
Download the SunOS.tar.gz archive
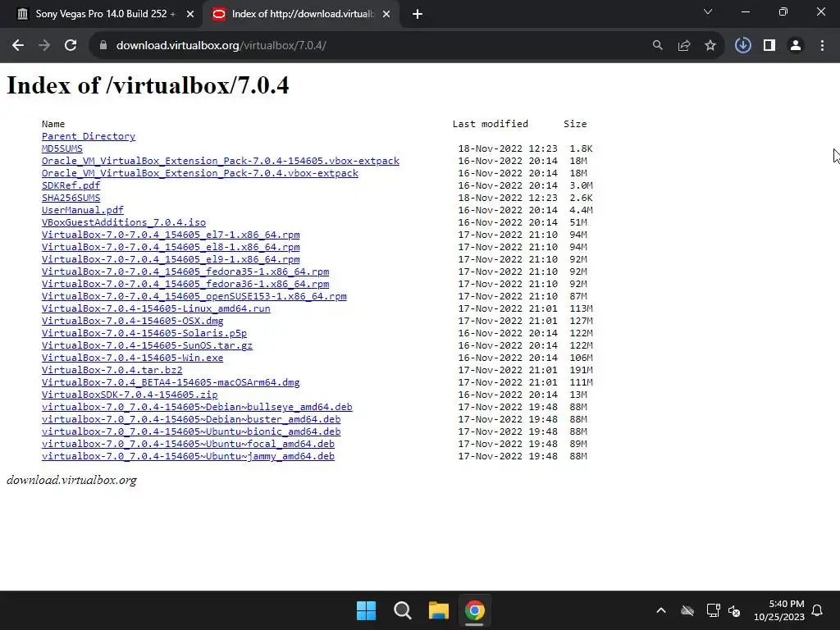148,345
